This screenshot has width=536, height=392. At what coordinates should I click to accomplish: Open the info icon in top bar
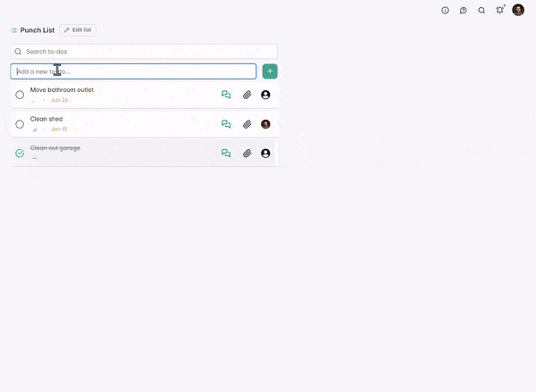pyautogui.click(x=445, y=10)
